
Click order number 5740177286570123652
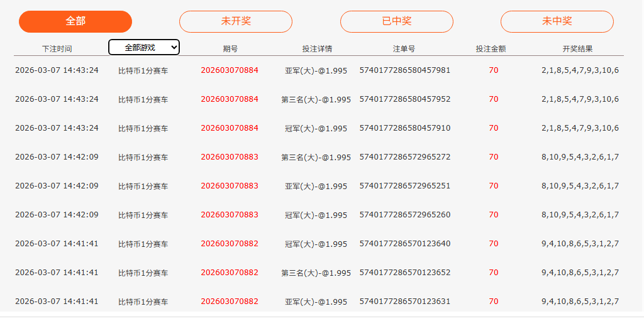point(405,273)
